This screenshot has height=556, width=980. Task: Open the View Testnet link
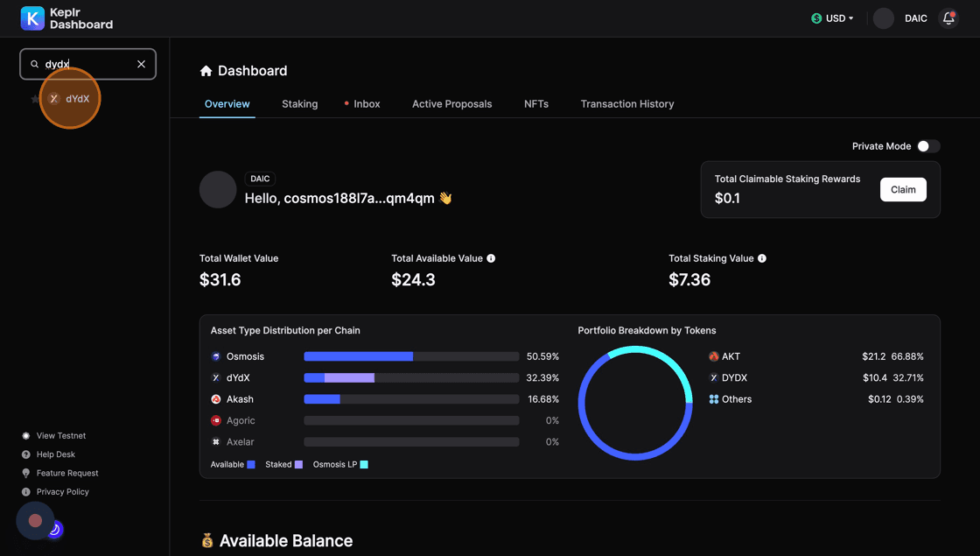click(60, 436)
